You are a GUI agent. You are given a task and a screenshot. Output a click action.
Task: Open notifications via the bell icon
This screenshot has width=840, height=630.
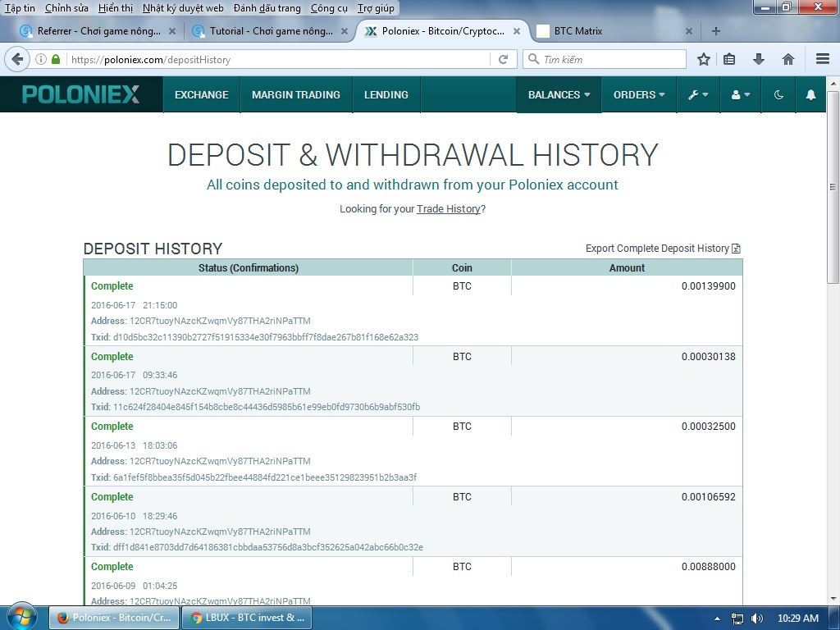pos(811,95)
